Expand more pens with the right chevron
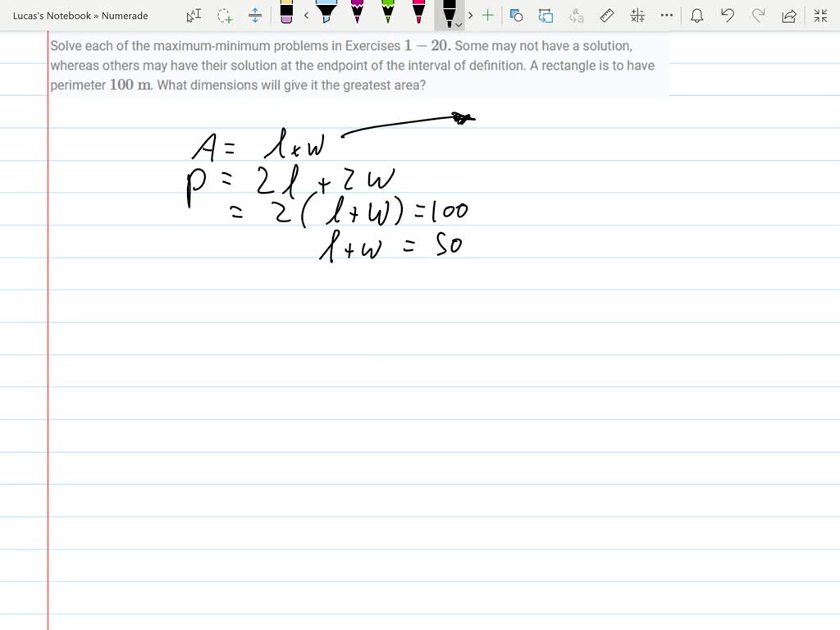 (470, 15)
